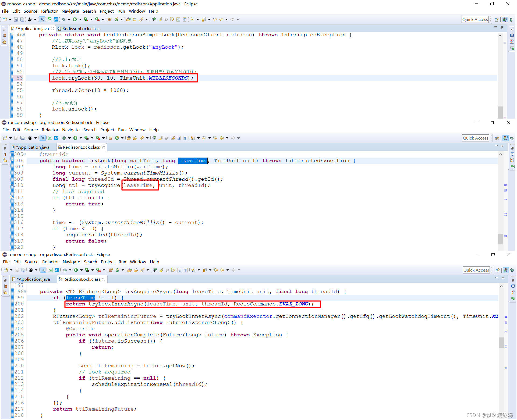The height and width of the screenshot is (420, 517).
Task: Click Last Edit Location icon in top toolbar
Action: (215, 19)
